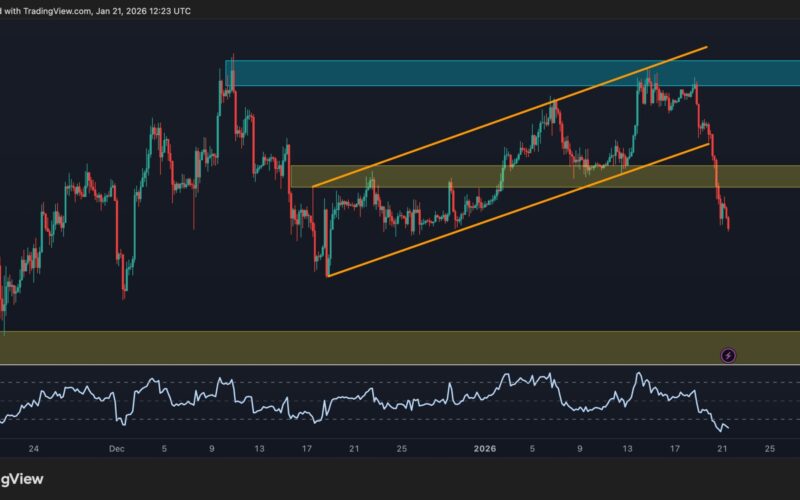Click the purple lightning bolt icon
Viewport: 800px width, 500px height.
(x=728, y=355)
